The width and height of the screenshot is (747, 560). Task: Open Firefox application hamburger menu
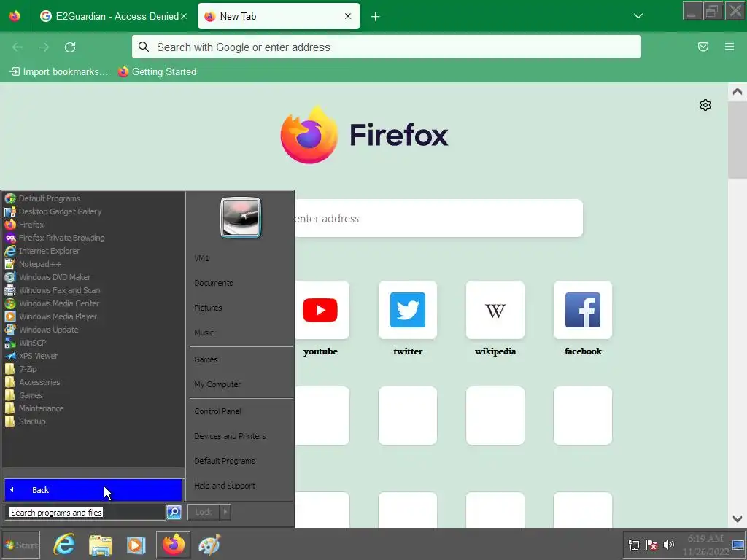(729, 47)
